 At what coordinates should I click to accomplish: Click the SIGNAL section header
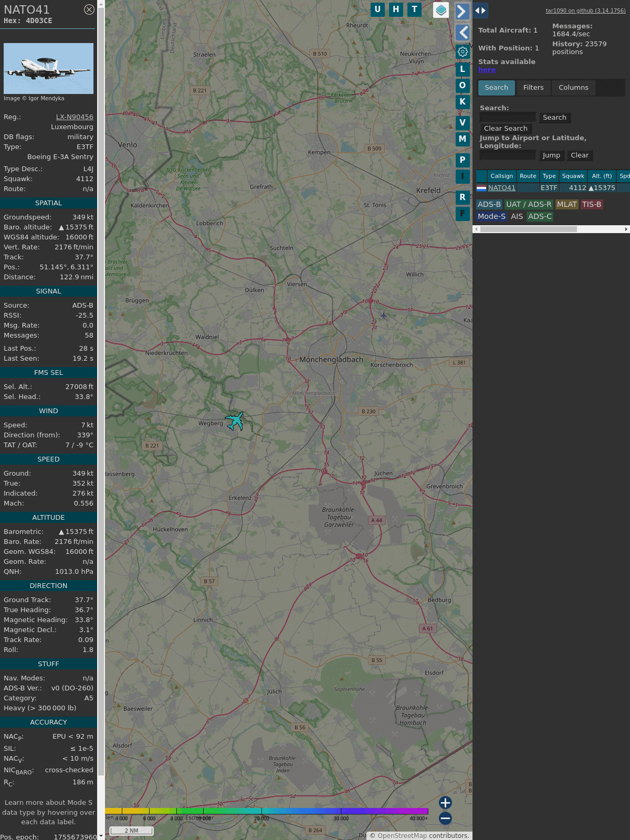point(48,291)
